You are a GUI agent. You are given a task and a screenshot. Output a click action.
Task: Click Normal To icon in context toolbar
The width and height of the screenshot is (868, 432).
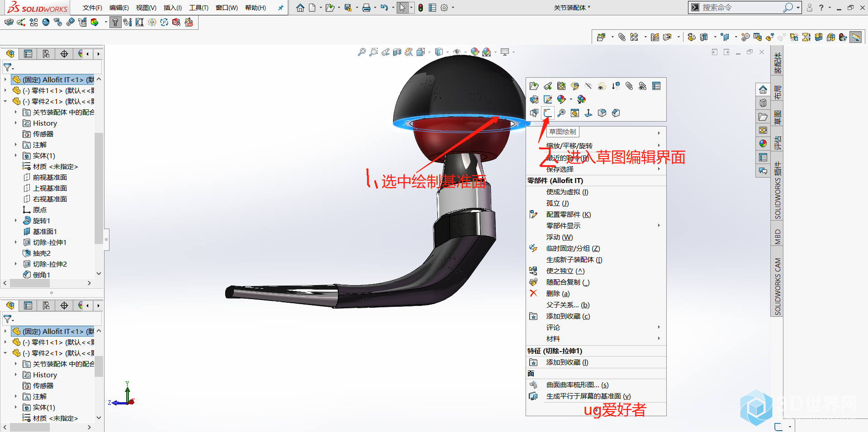click(588, 113)
